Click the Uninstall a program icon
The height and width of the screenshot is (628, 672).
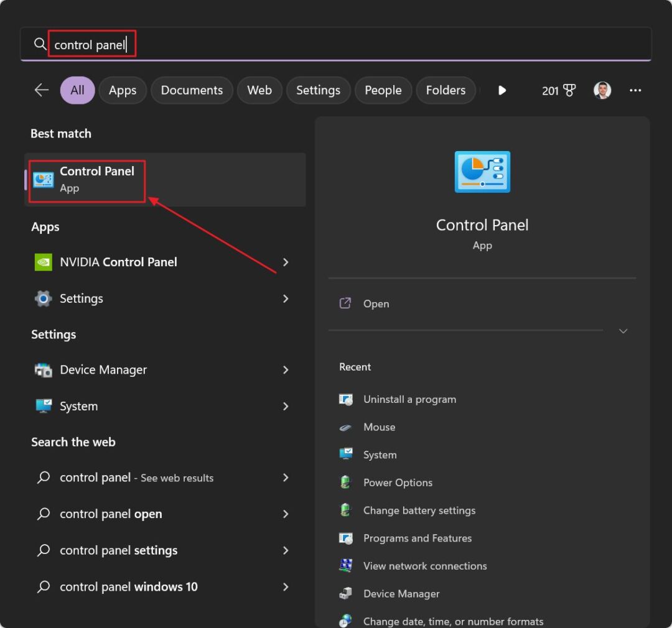pos(345,399)
